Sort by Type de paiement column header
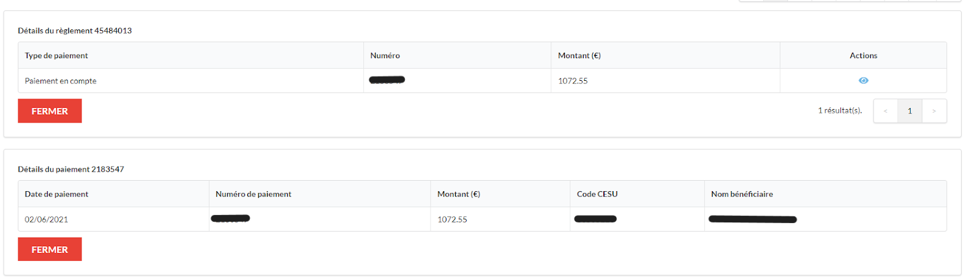 tap(56, 55)
